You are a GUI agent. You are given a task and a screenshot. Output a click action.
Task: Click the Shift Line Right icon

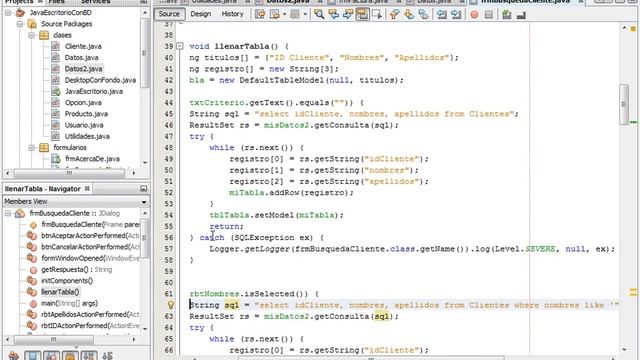tap(456, 15)
